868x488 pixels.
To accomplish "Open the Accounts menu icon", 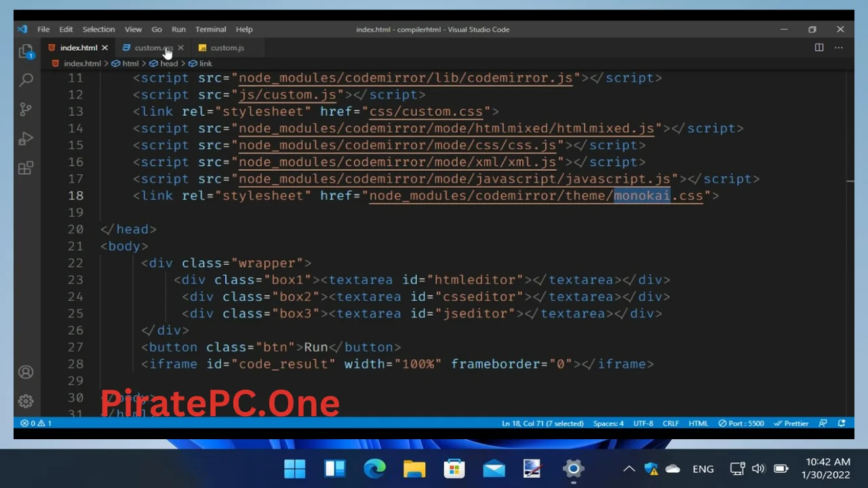I will click(x=26, y=372).
